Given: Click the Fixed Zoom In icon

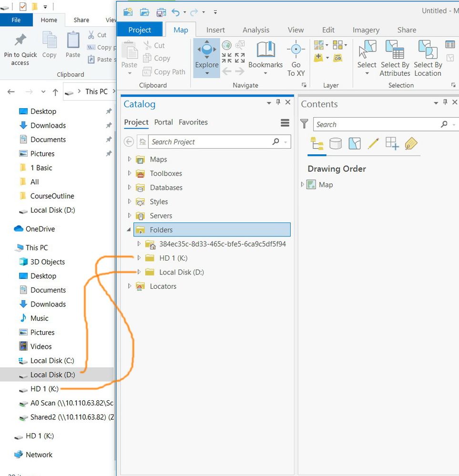Looking at the screenshot, I should pyautogui.click(x=226, y=58).
